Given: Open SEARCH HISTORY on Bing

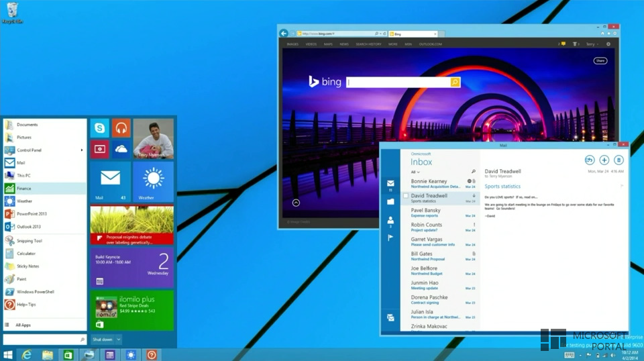Looking at the screenshot, I should click(368, 44).
